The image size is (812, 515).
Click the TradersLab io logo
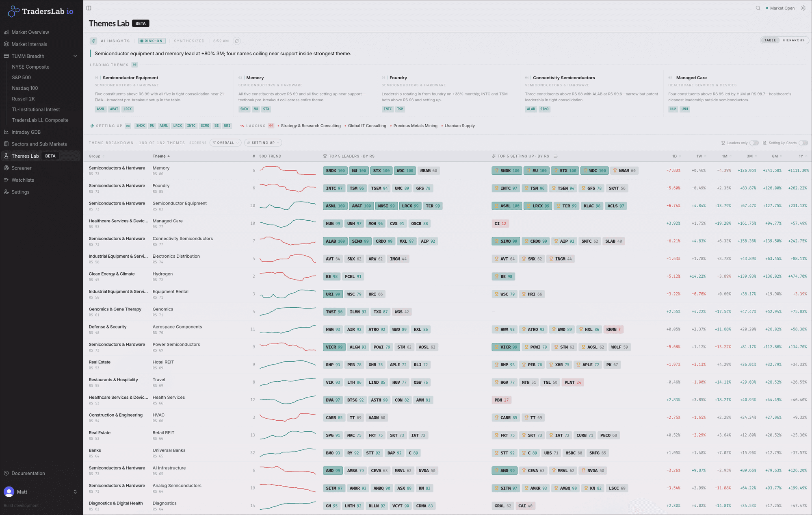[41, 11]
